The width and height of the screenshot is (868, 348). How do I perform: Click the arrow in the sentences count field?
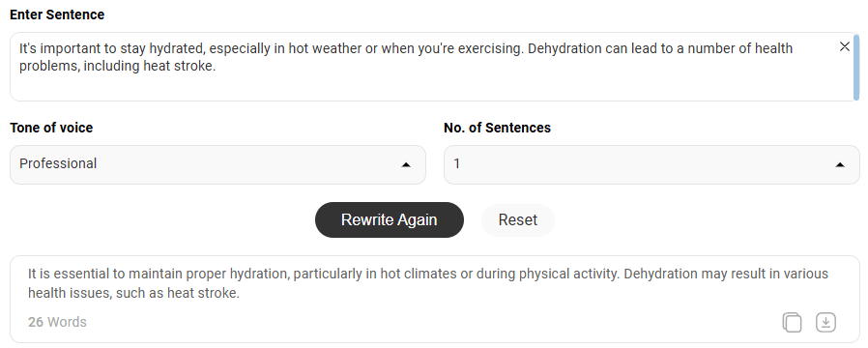click(x=840, y=164)
